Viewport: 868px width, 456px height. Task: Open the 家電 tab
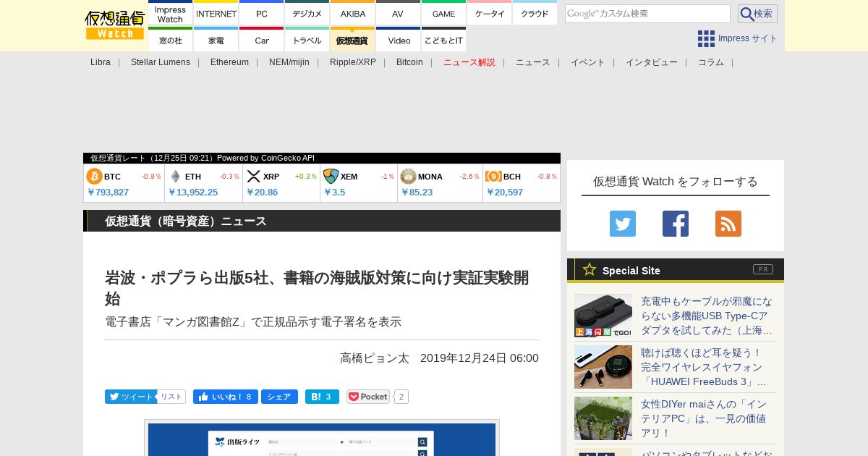[216, 40]
